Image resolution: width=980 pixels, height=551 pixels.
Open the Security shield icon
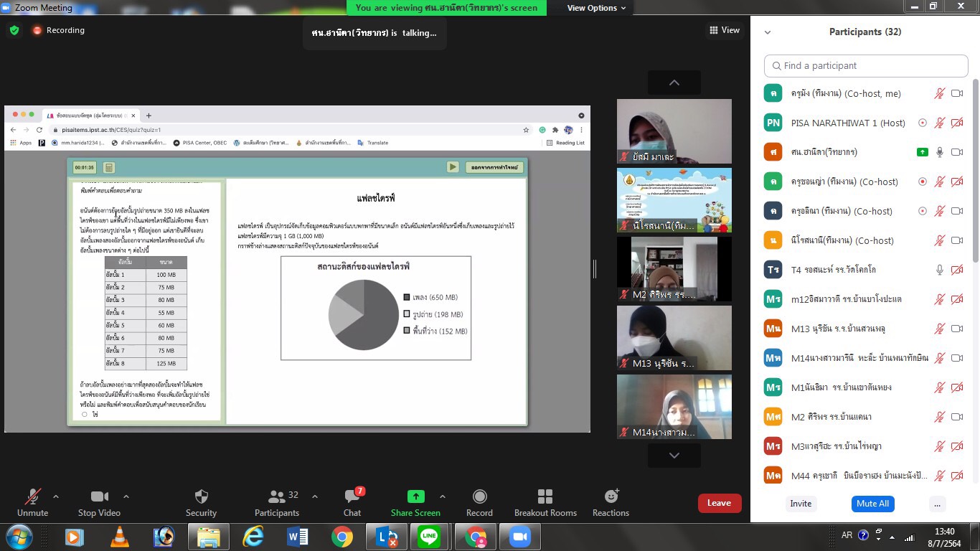coord(201,497)
